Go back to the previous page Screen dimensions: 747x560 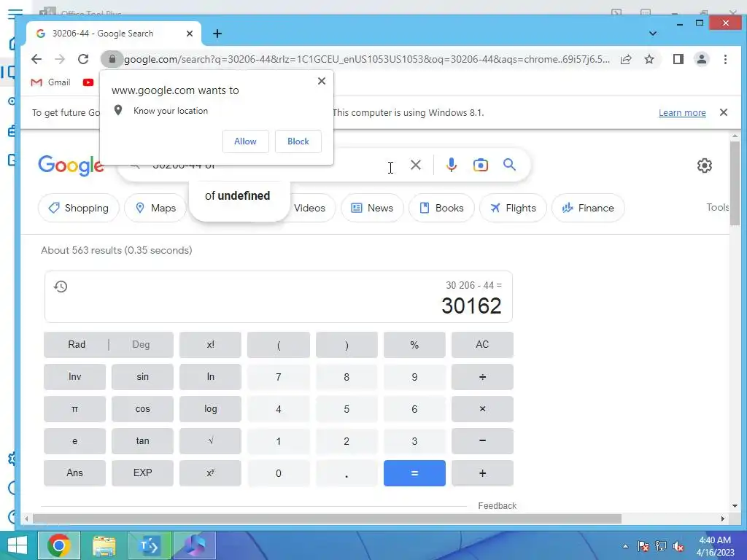click(36, 59)
